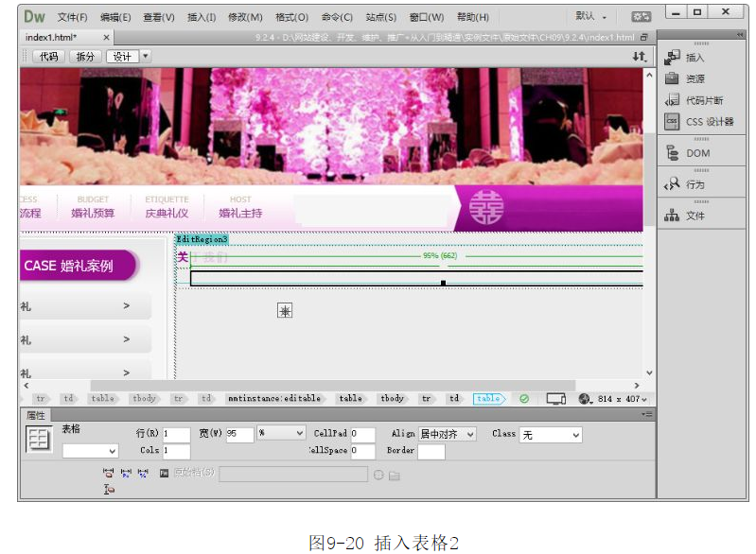
Task: Switch to 代码 (Code) view
Action: click(x=47, y=57)
